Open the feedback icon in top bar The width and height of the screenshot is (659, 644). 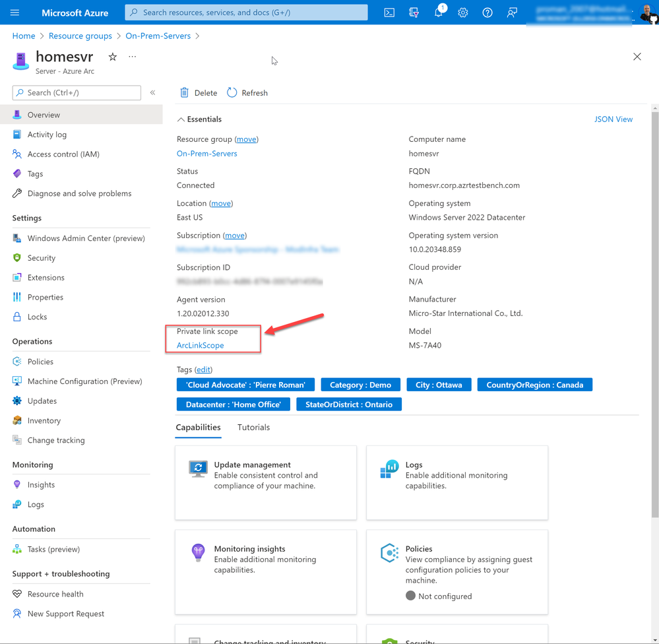[x=511, y=13]
